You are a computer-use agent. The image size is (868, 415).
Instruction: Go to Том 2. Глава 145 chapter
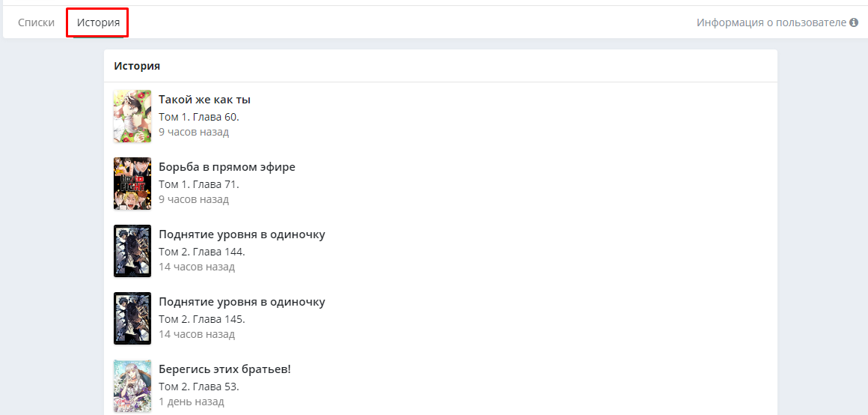click(202, 319)
